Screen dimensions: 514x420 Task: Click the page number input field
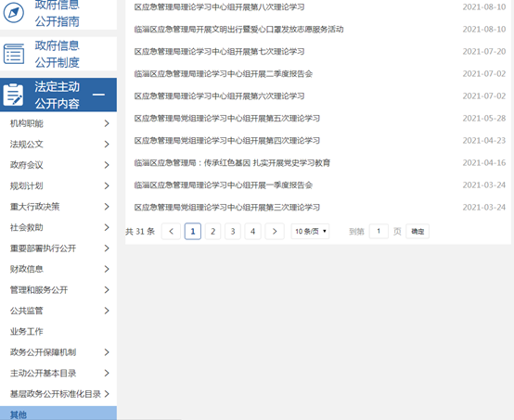pyautogui.click(x=379, y=232)
